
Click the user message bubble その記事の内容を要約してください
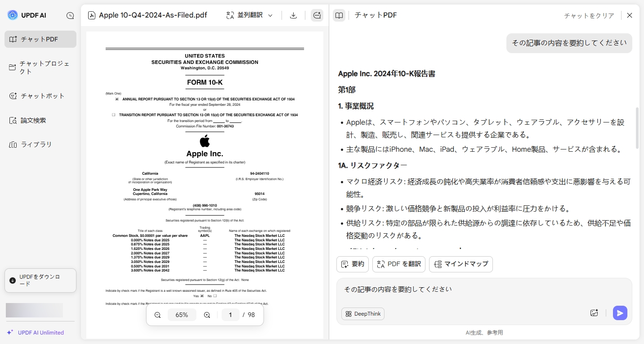click(x=569, y=43)
